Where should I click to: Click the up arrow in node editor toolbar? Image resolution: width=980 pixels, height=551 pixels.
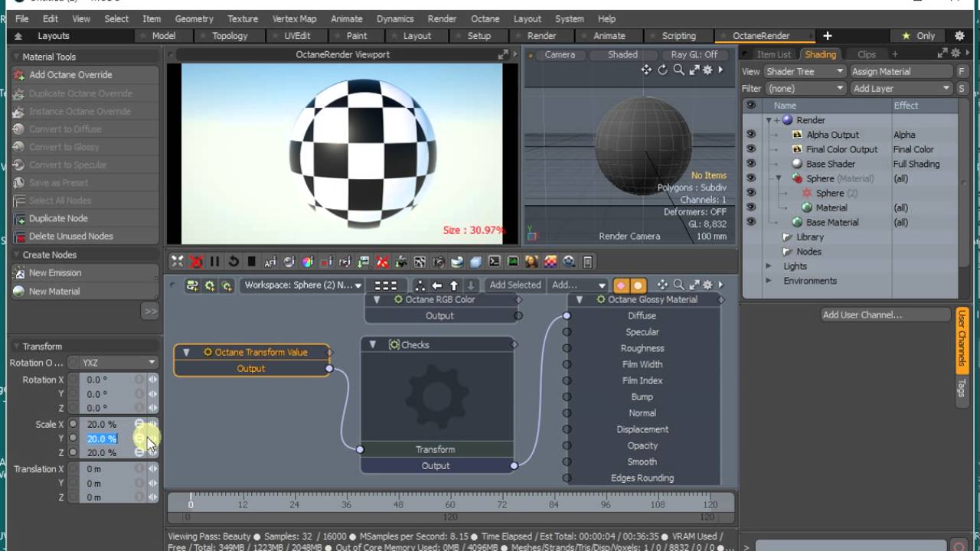coord(453,285)
